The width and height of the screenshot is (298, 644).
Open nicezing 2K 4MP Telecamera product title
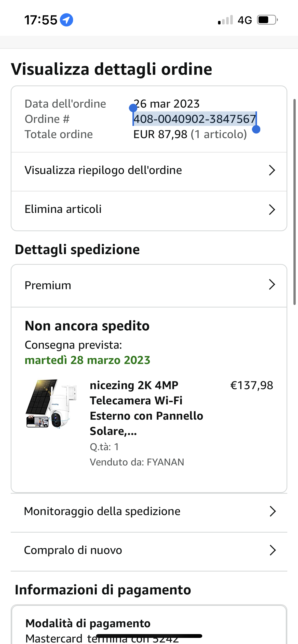click(146, 408)
